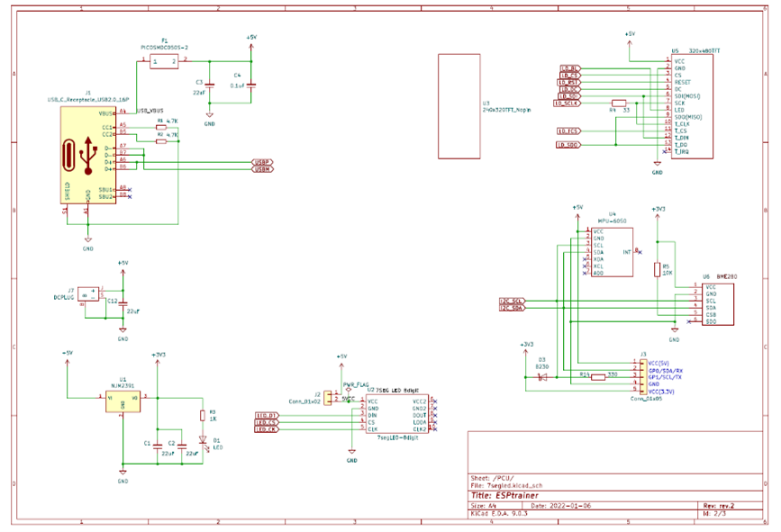Click the USBM net label
781x532 pixels.
pos(262,169)
